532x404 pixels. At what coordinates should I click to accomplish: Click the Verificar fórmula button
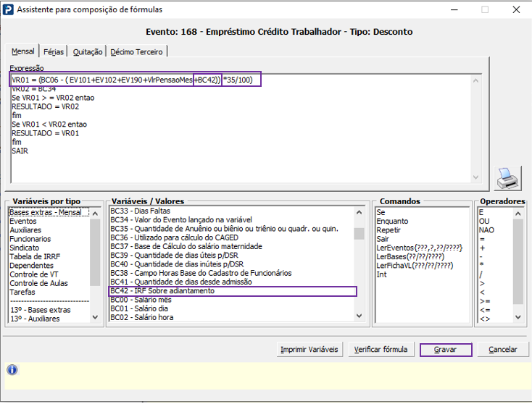[x=381, y=350]
